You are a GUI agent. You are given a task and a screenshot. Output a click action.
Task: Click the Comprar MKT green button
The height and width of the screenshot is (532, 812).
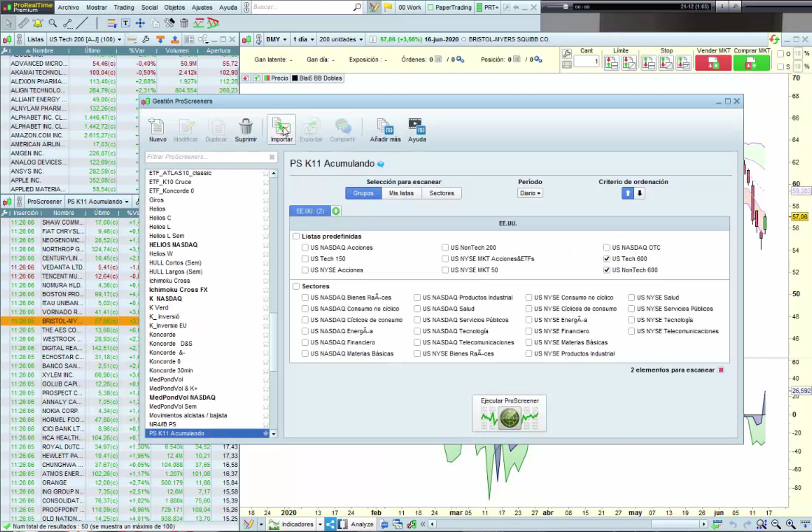tap(751, 63)
